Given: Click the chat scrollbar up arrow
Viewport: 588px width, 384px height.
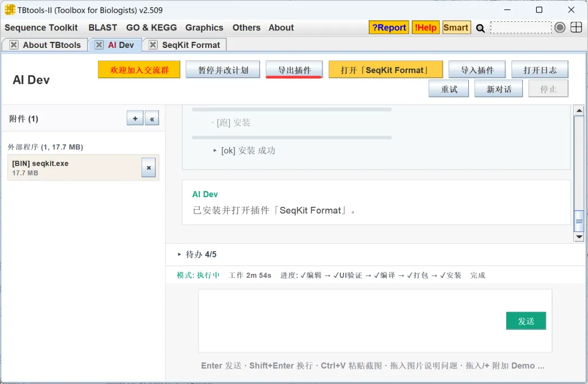Looking at the screenshot, I should click(579, 111).
